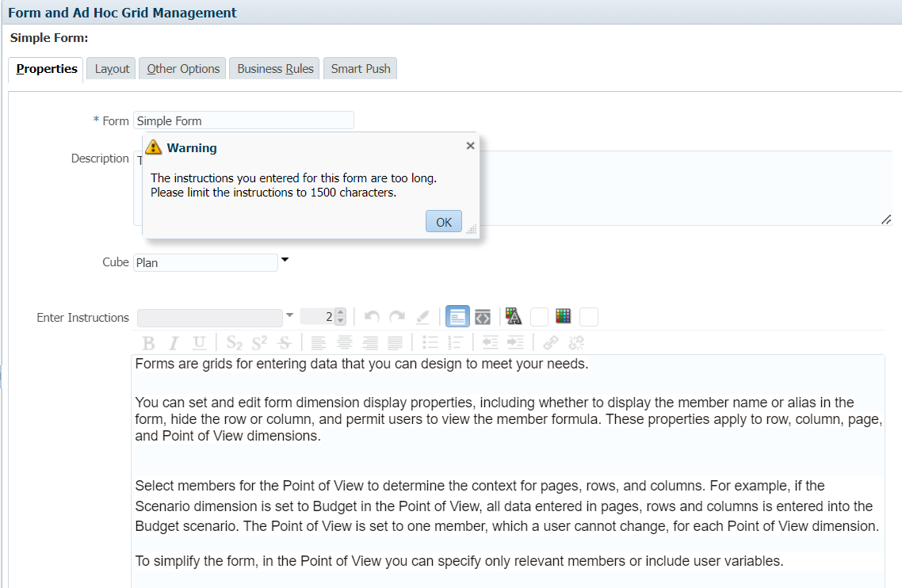Toggle underline formatting

click(198, 342)
